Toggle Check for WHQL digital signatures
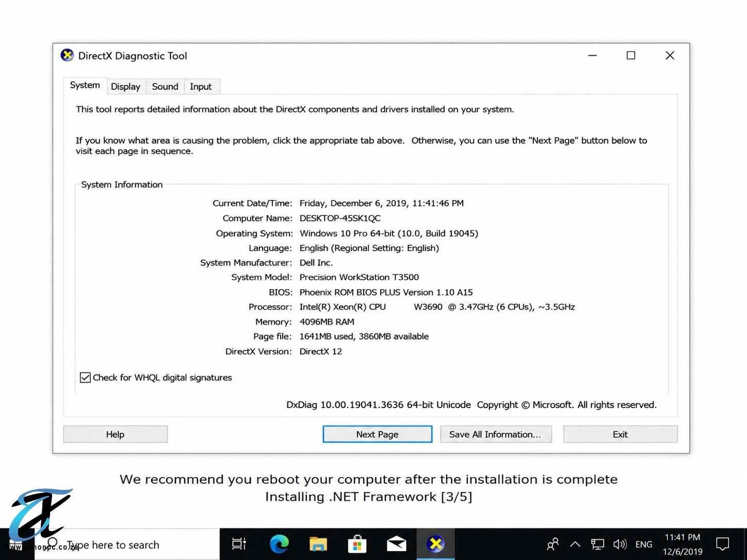This screenshot has width=747, height=560. point(85,377)
